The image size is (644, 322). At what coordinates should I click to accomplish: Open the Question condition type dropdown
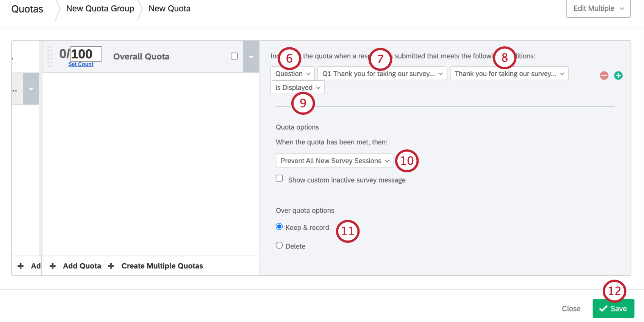(292, 73)
